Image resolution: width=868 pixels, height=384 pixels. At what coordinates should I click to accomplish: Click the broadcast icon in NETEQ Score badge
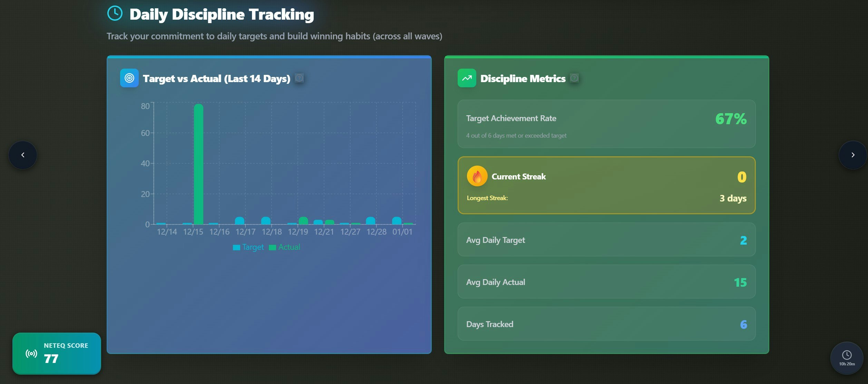(x=31, y=353)
